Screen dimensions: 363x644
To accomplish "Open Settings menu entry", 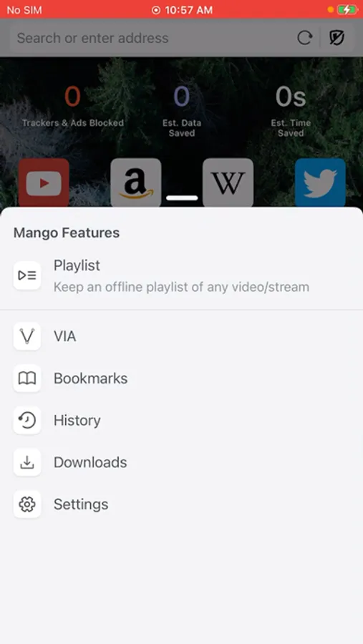I will (181, 504).
